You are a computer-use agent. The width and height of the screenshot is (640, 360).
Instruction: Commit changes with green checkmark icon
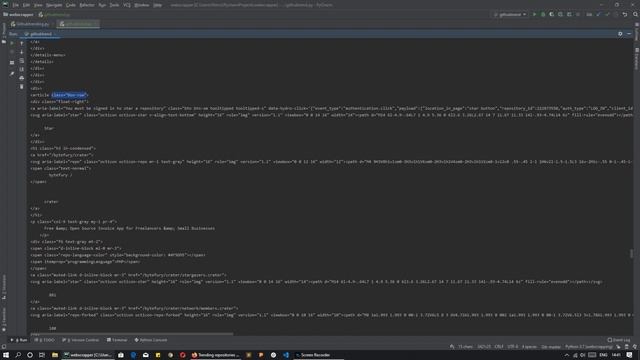(607, 15)
